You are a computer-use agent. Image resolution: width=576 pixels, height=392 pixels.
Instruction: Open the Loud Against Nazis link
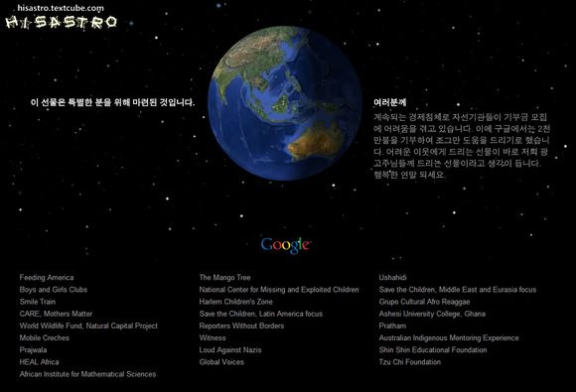(230, 350)
